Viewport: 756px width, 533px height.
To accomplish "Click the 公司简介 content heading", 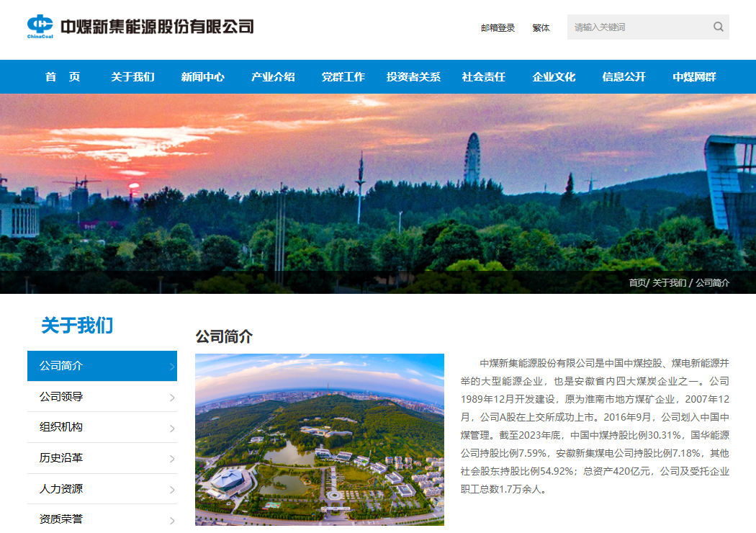I will (224, 336).
